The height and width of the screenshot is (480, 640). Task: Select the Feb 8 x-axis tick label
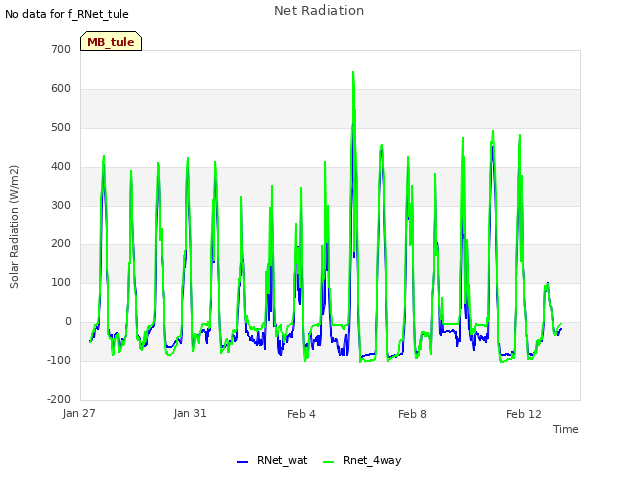(x=412, y=414)
